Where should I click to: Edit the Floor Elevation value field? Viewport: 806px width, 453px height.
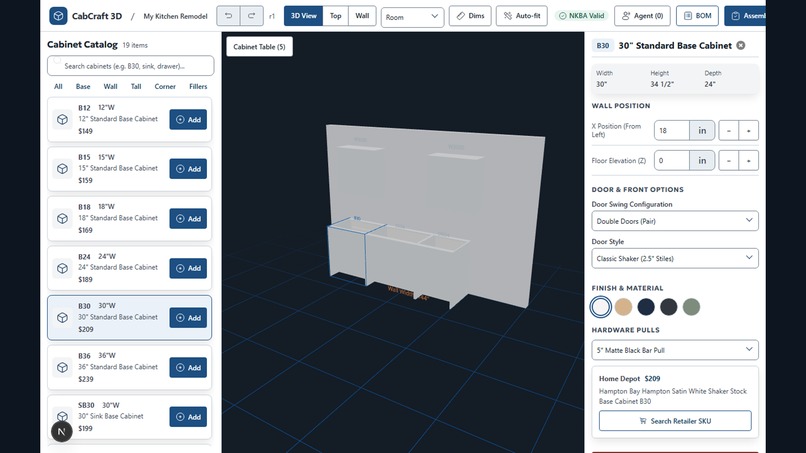pos(671,160)
